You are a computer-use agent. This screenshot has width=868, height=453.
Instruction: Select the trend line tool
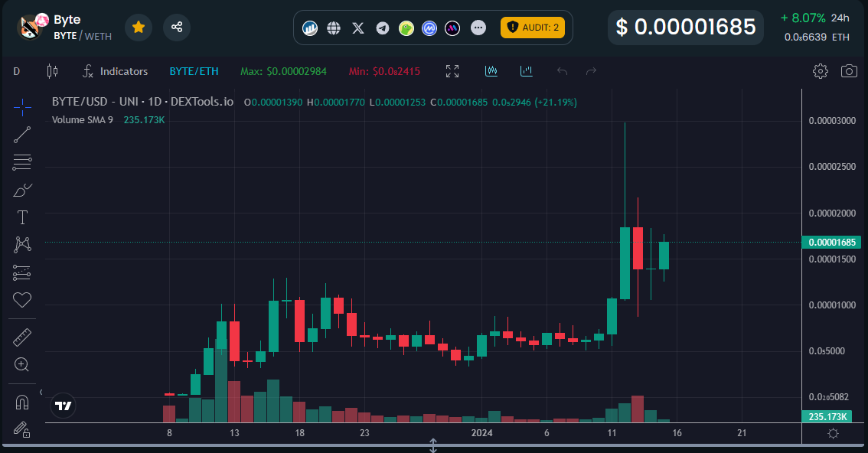(x=22, y=135)
